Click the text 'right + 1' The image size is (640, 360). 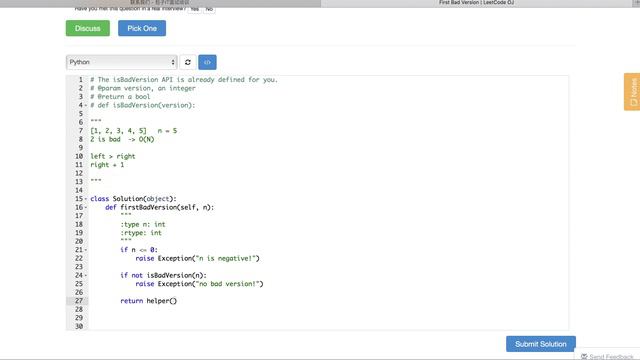click(x=107, y=165)
